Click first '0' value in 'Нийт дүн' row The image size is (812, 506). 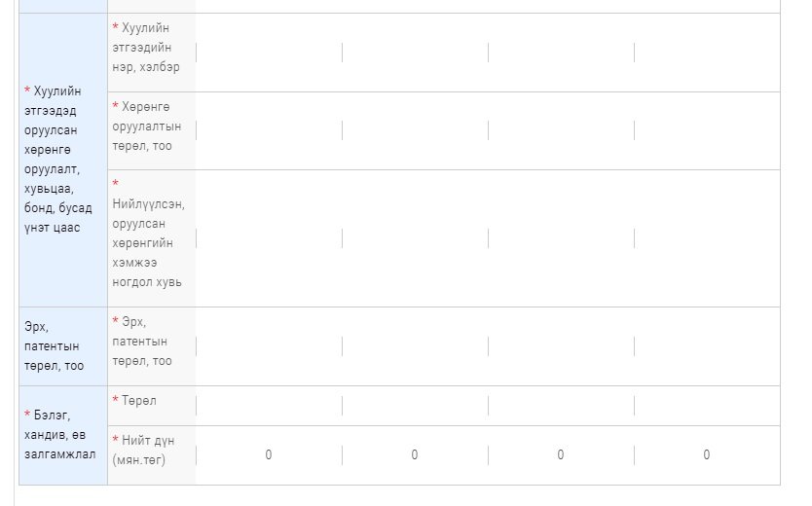click(x=269, y=454)
